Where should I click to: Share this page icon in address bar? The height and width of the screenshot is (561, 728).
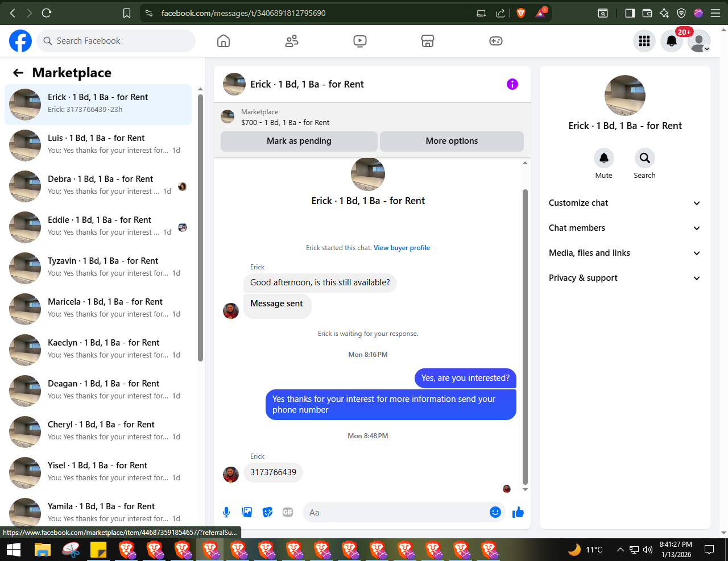tap(500, 13)
